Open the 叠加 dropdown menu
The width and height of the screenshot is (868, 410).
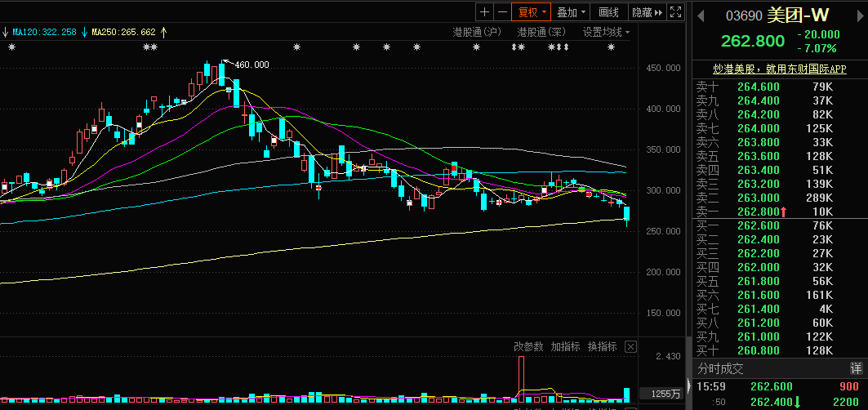pyautogui.click(x=571, y=12)
